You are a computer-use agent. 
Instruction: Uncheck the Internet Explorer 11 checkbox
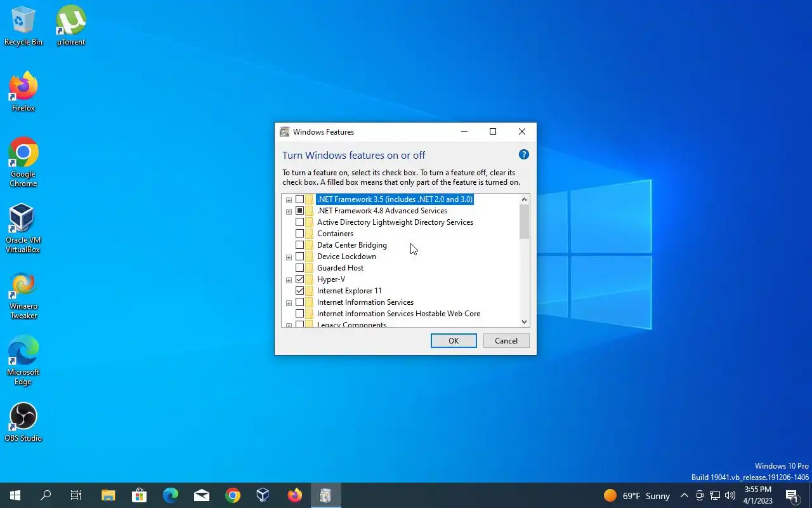click(x=300, y=291)
